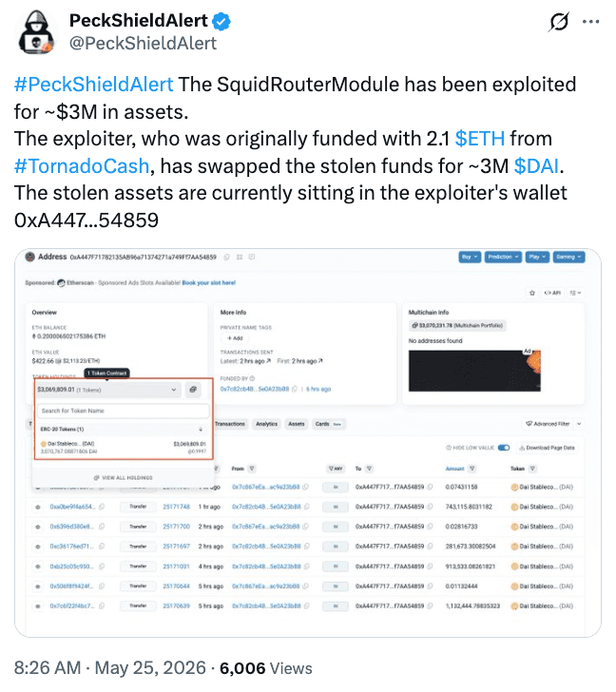This screenshot has height=692, width=616.
Task: Open the #TornadoCash hashtag link
Action: click(x=82, y=166)
